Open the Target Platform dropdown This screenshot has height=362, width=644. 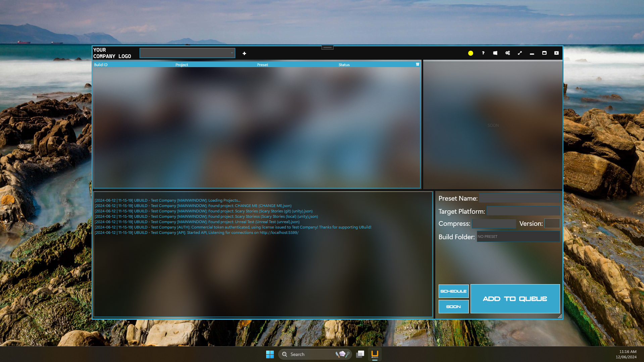523,211
